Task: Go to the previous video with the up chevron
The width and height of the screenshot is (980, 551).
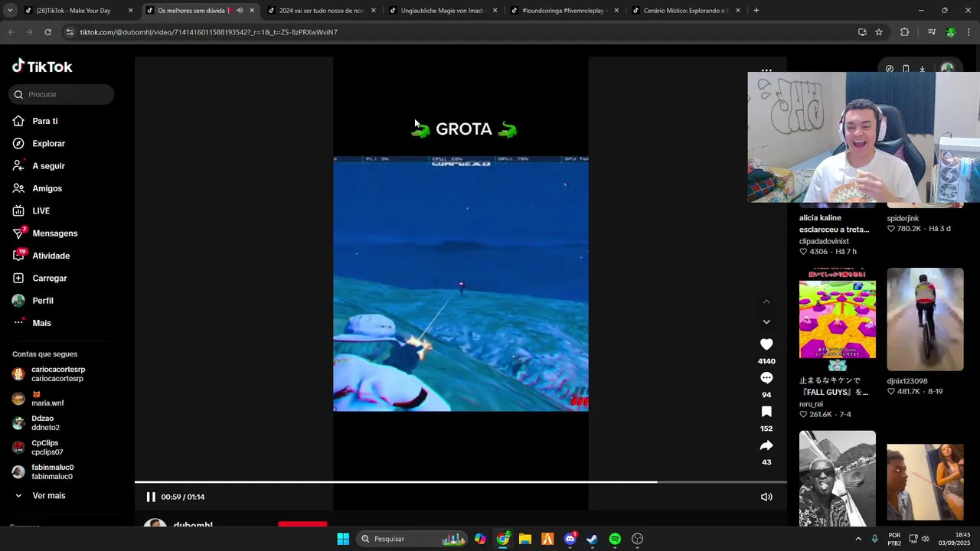Action: pos(766,302)
